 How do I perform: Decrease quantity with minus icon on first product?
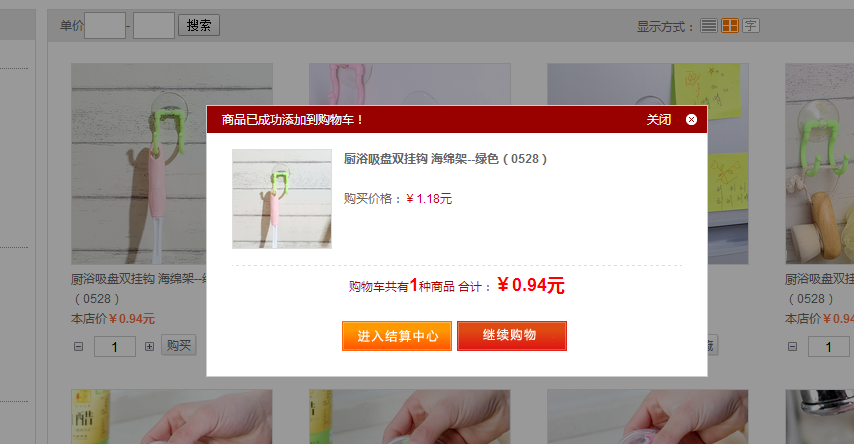click(78, 346)
